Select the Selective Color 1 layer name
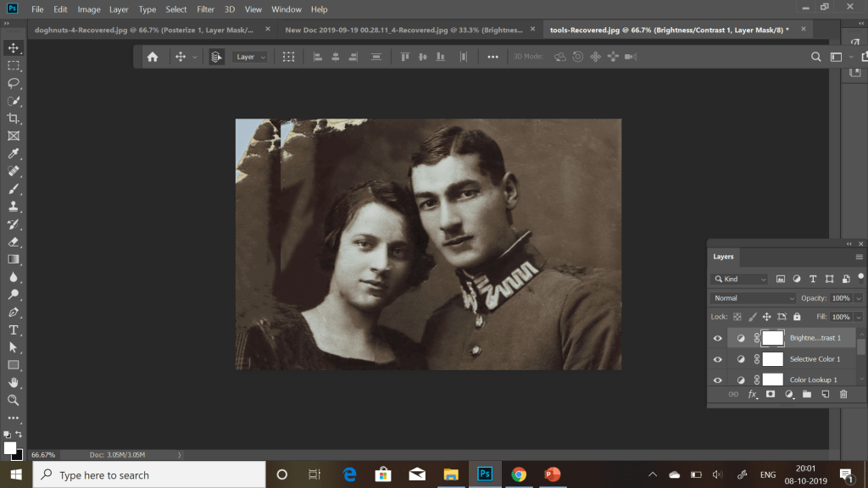 click(815, 359)
